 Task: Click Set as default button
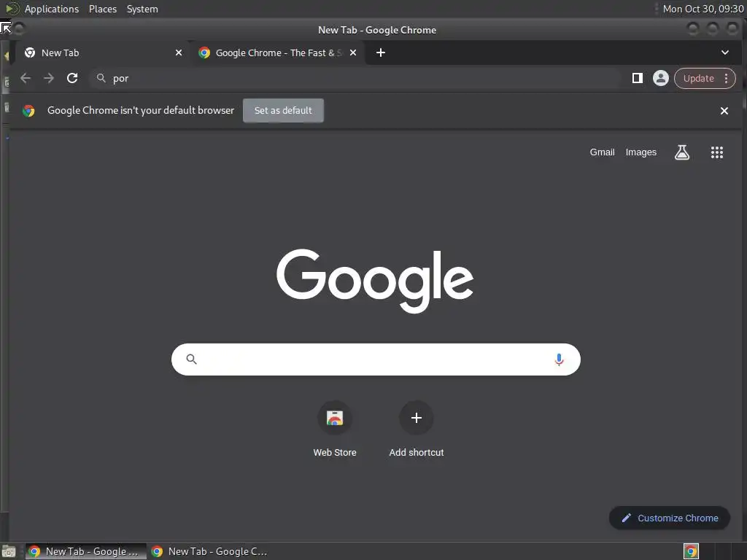click(x=283, y=111)
